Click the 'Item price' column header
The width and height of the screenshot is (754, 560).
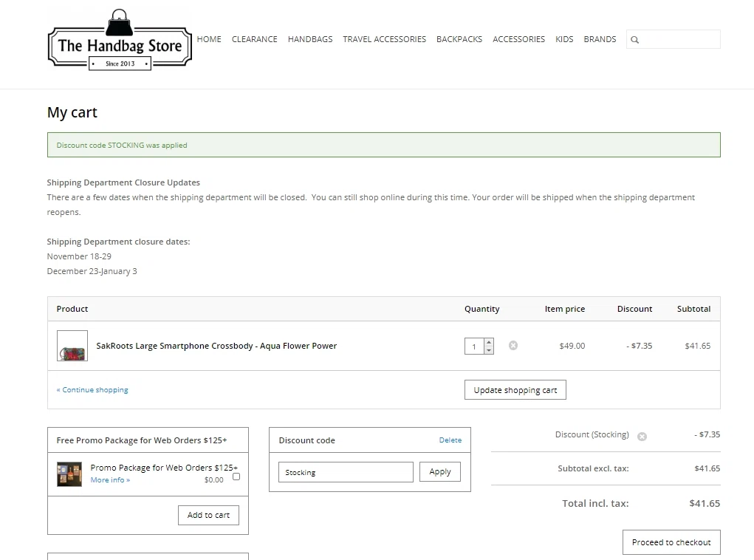(564, 309)
